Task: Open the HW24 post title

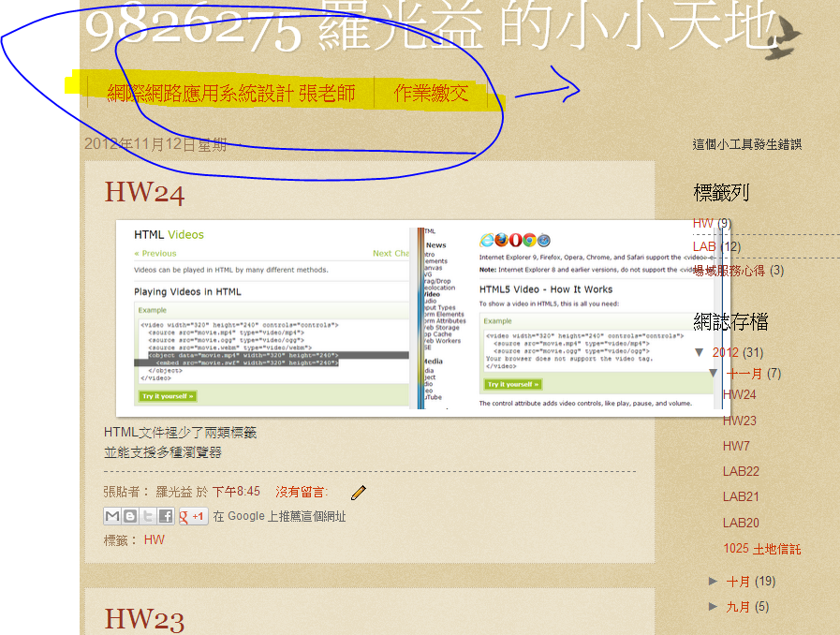Action: click(144, 192)
